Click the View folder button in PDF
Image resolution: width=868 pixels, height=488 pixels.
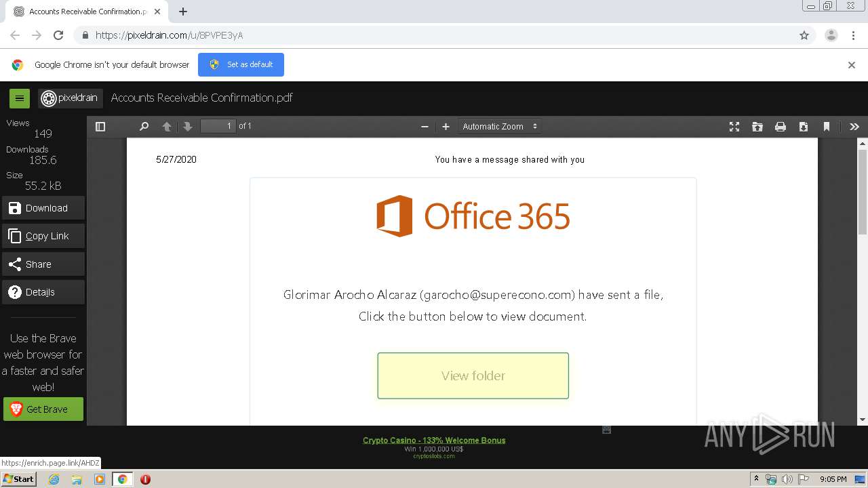(x=473, y=375)
